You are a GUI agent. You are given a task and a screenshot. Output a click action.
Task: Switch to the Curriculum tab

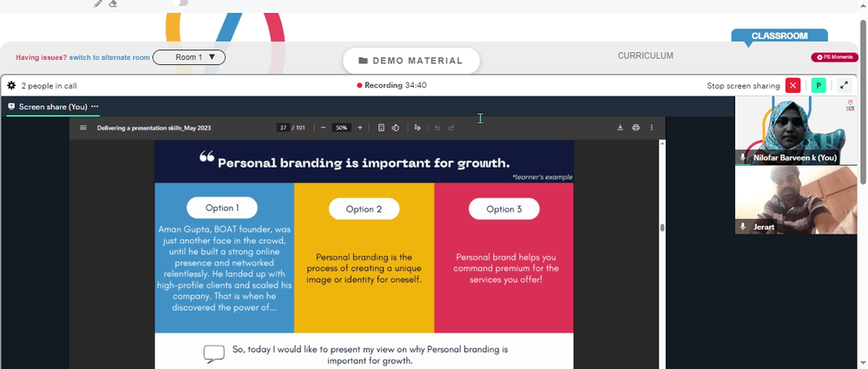tap(646, 56)
